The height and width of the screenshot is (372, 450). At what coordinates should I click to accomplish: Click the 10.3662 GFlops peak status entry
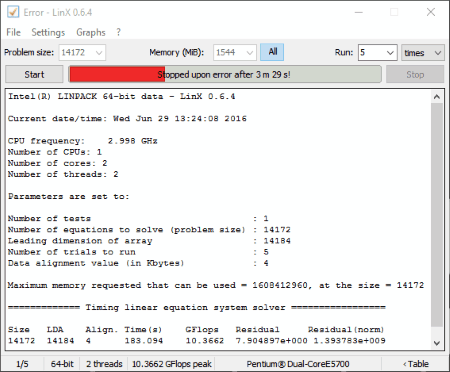pyautogui.click(x=172, y=364)
